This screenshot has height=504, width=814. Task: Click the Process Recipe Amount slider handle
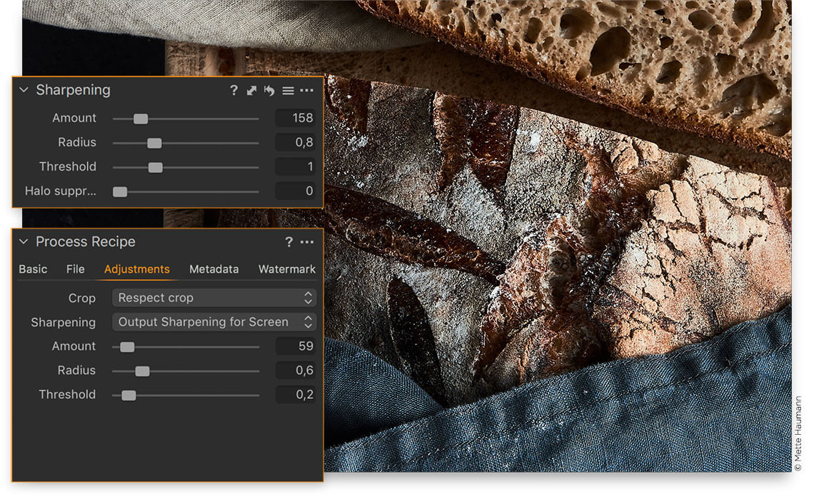point(127,347)
